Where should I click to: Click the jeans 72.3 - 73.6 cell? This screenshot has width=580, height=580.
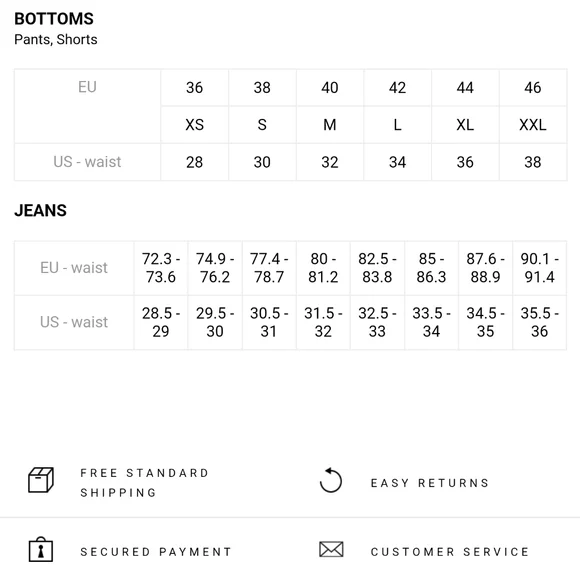point(161,268)
